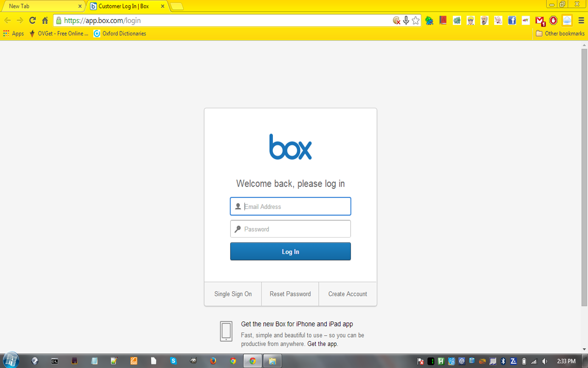Go to the browser home page
Image resolution: width=588 pixels, height=368 pixels.
coord(45,20)
